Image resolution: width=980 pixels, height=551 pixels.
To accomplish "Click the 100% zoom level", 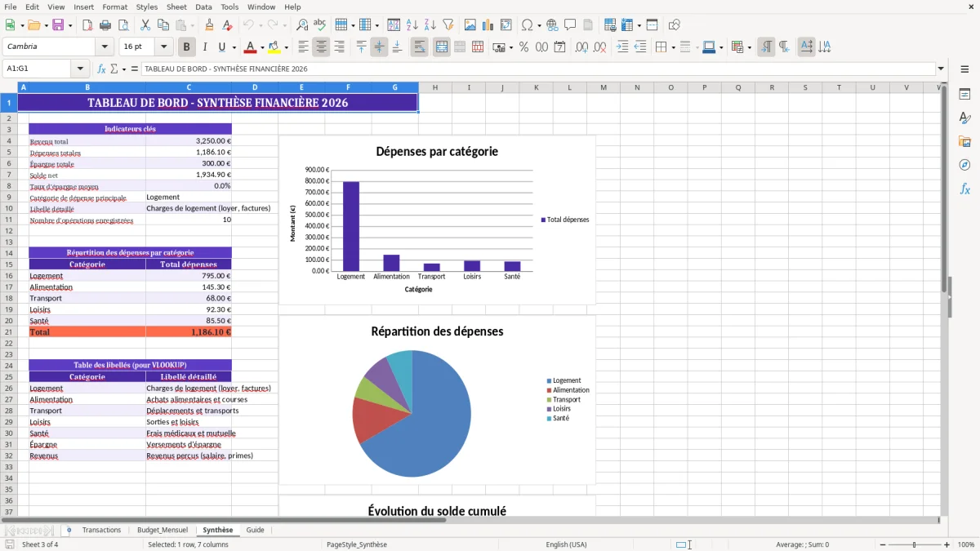I will pos(966,544).
